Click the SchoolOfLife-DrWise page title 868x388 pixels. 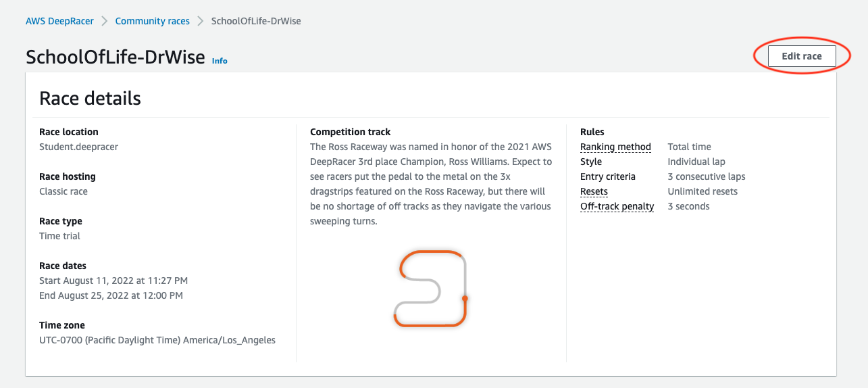pos(115,57)
